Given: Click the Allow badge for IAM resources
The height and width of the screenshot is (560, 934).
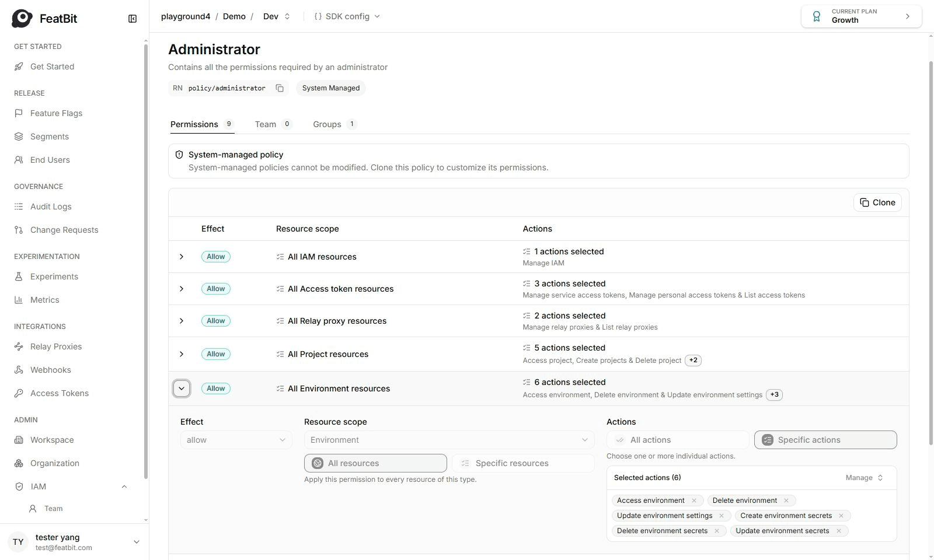Looking at the screenshot, I should [216, 257].
